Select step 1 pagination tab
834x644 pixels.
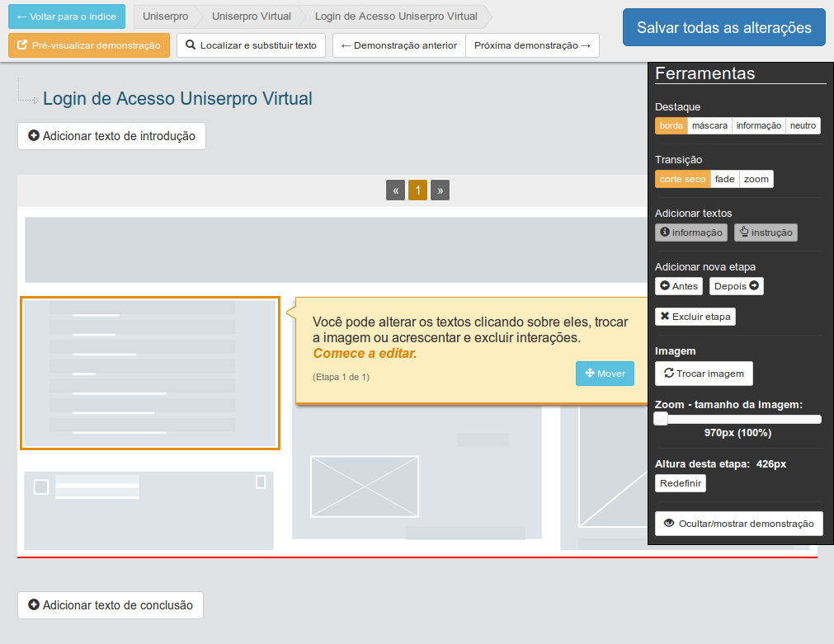click(417, 190)
